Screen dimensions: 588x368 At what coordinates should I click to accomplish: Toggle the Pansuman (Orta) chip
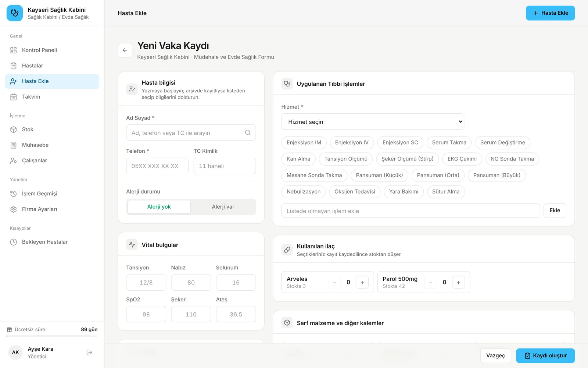click(x=438, y=175)
